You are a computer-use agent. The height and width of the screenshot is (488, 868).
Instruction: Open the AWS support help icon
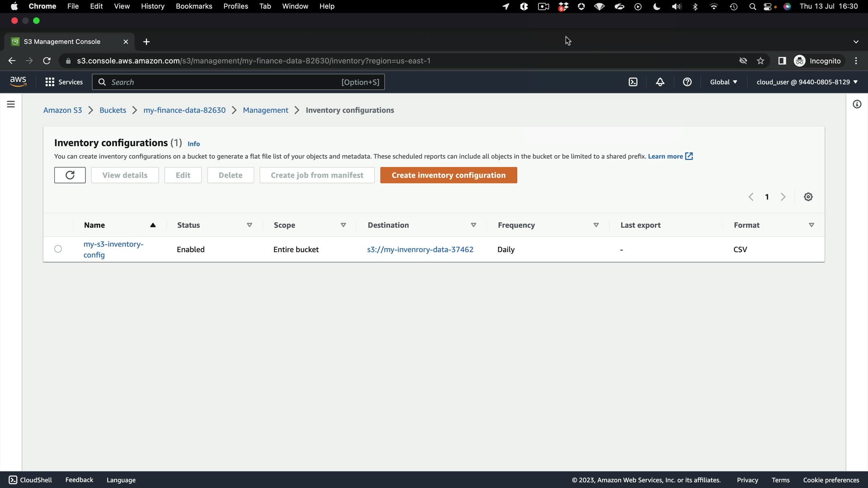coord(687,82)
